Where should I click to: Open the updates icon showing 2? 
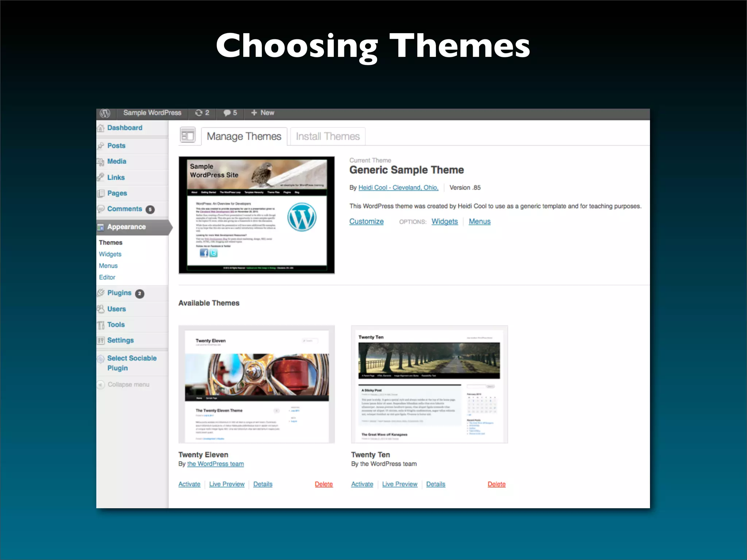[x=202, y=113]
